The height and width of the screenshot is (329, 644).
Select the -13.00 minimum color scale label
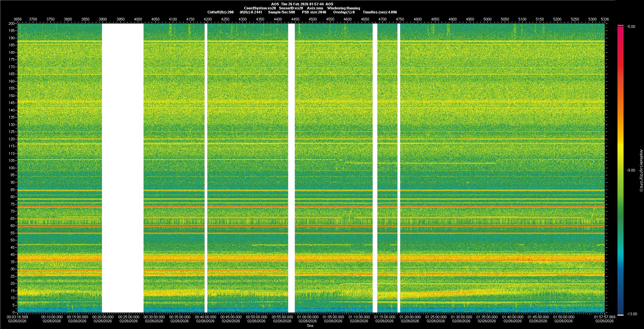coord(632,314)
